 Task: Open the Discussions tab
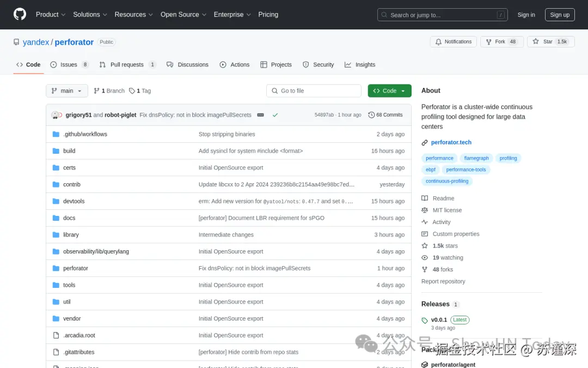[187, 64]
